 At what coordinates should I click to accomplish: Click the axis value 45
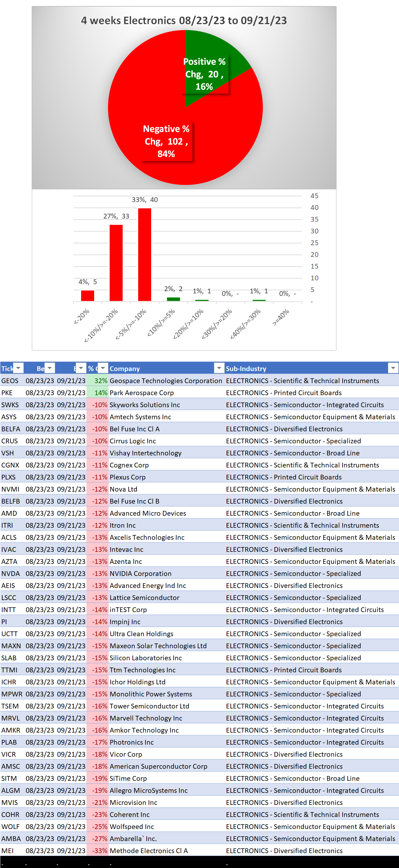314,196
